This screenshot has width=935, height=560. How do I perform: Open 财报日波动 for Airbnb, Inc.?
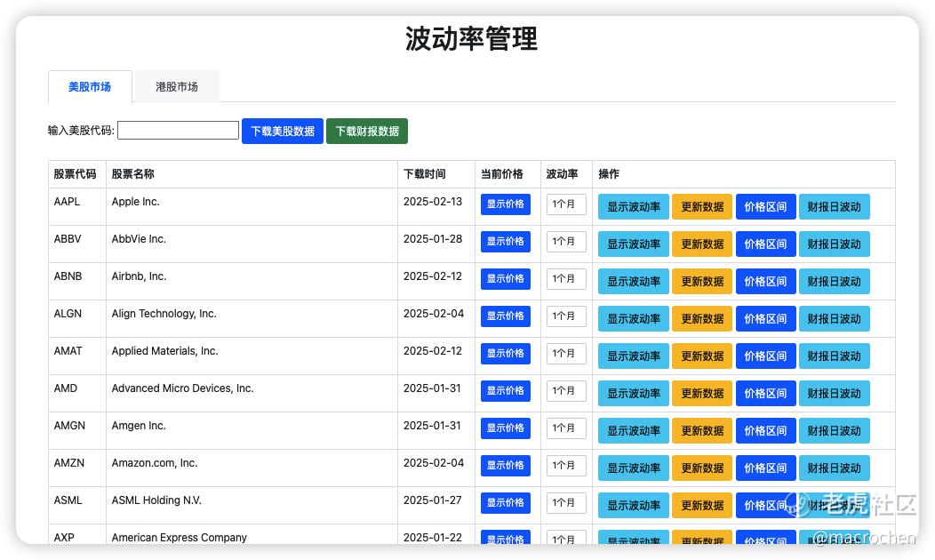pyautogui.click(x=835, y=282)
